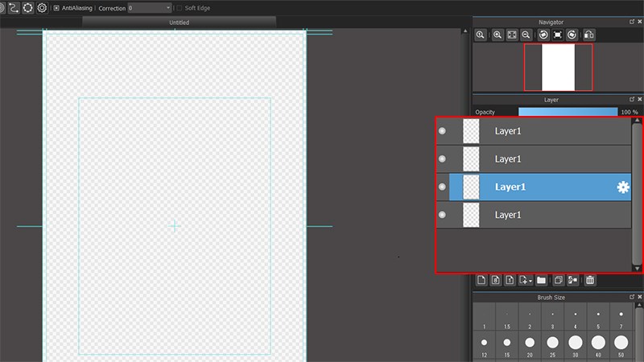The height and width of the screenshot is (362, 644).
Task: Rotate canvas left using Navigator icon
Action: [543, 35]
